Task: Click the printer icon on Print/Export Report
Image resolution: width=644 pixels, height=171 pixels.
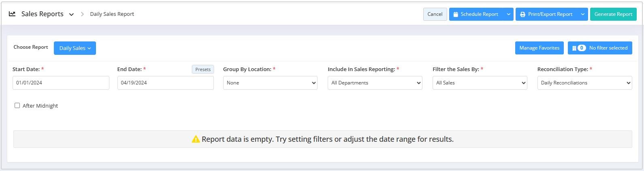Action: pos(522,14)
